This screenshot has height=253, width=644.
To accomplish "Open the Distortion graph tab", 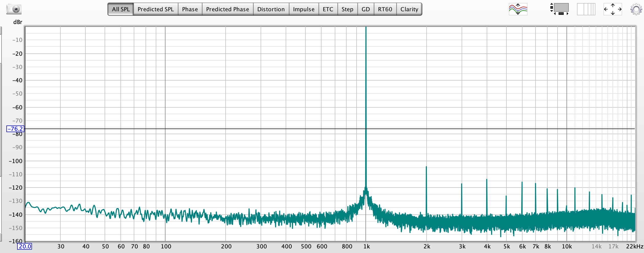I will [271, 9].
